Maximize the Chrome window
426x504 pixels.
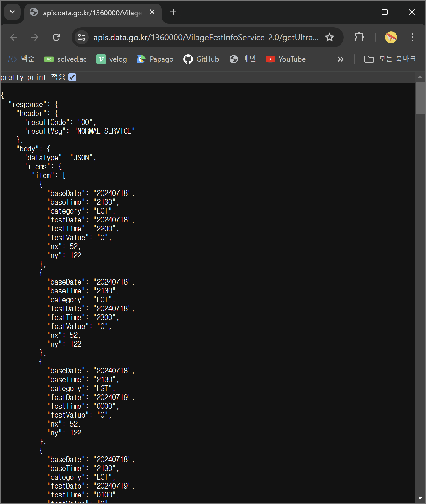[385, 12]
